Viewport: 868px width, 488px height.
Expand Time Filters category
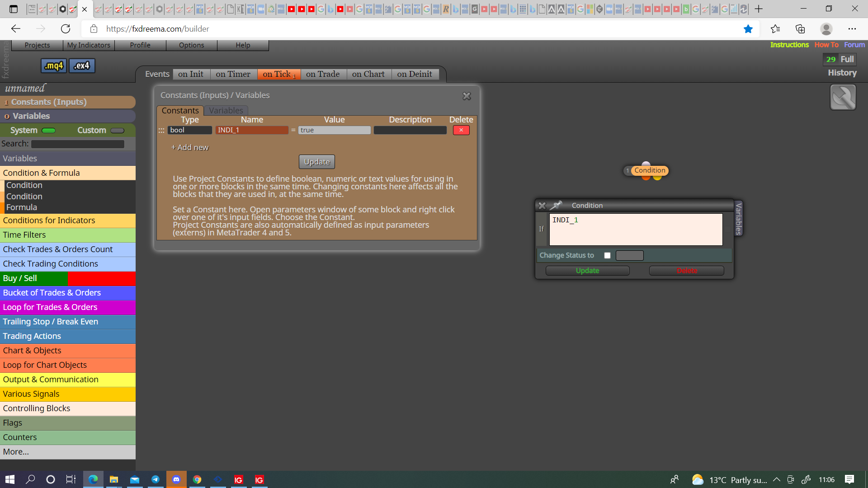68,235
